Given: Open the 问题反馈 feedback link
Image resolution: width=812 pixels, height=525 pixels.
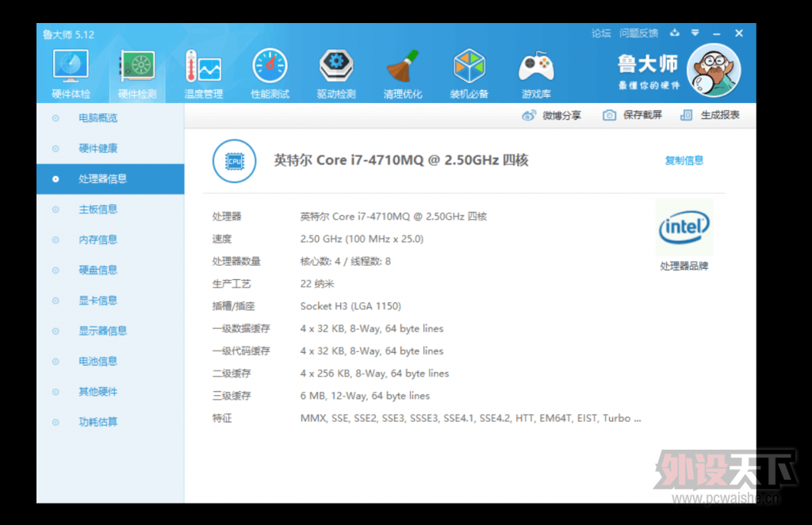Looking at the screenshot, I should [x=638, y=33].
